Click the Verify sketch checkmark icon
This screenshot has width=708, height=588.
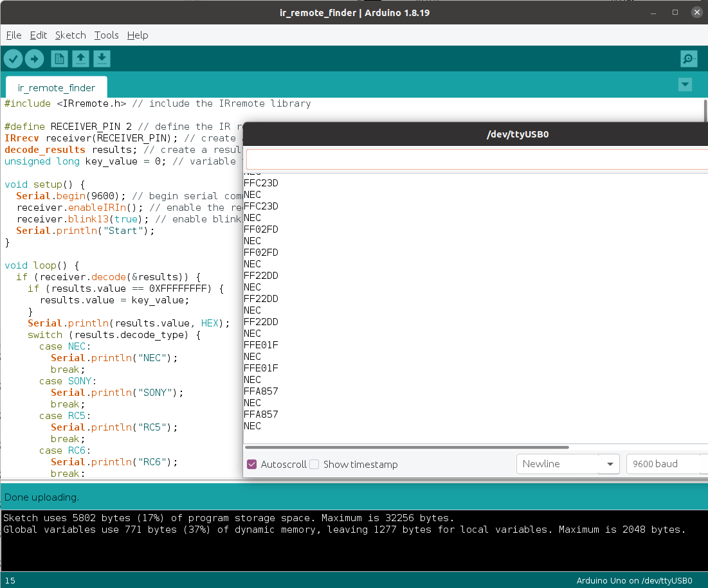[13, 58]
